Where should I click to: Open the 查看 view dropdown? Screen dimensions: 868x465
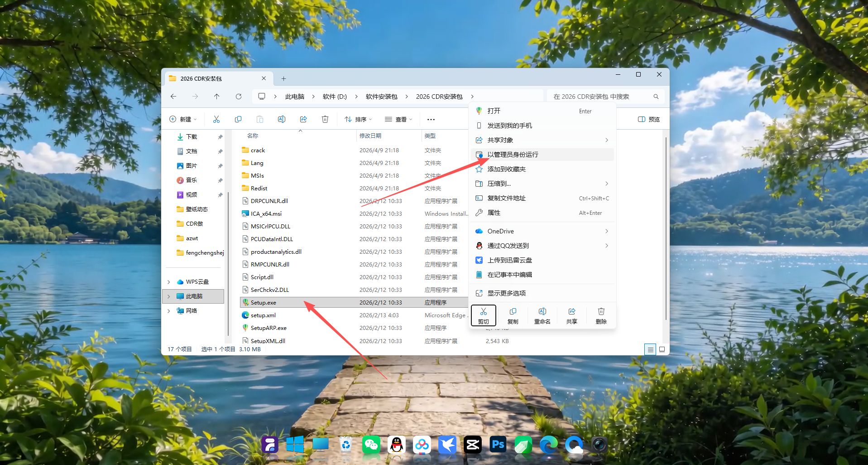pyautogui.click(x=398, y=119)
